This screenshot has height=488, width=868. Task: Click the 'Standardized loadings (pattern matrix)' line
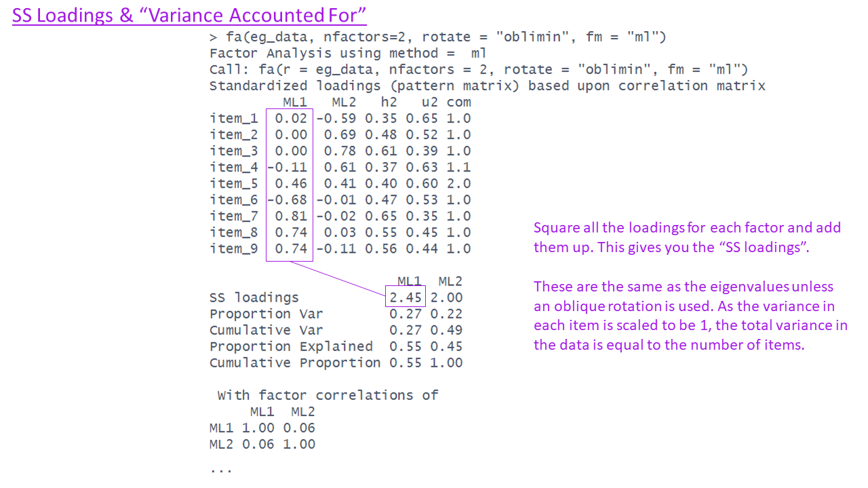click(x=487, y=86)
